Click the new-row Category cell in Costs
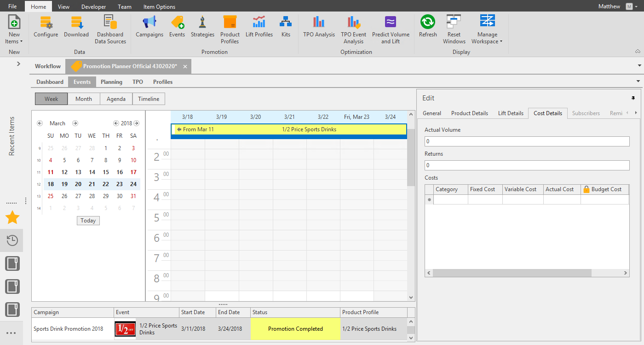This screenshot has width=644, height=345. coord(451,199)
